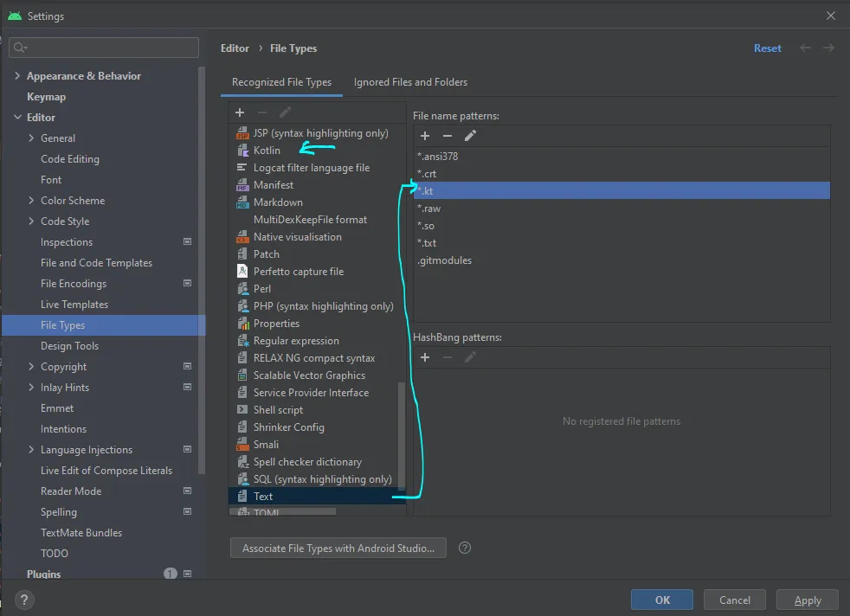Image resolution: width=850 pixels, height=616 pixels.
Task: Click the Native visualisation icon
Action: (242, 237)
